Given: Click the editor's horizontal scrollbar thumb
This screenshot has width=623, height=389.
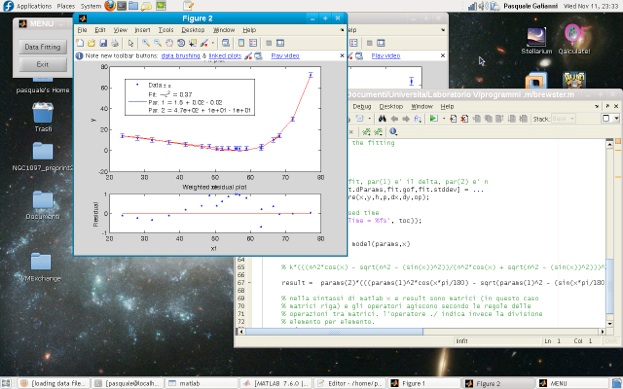Looking at the screenshot, I should 334,331.
